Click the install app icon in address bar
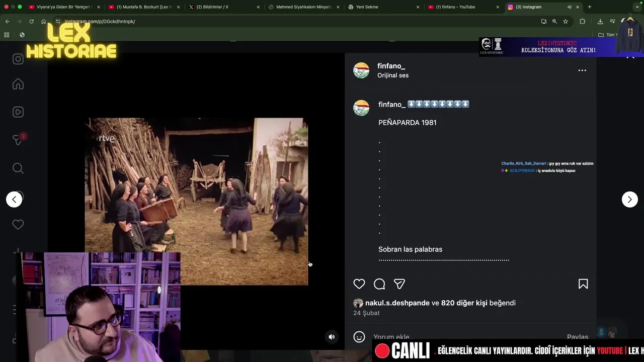The image size is (644, 362). coord(544,22)
